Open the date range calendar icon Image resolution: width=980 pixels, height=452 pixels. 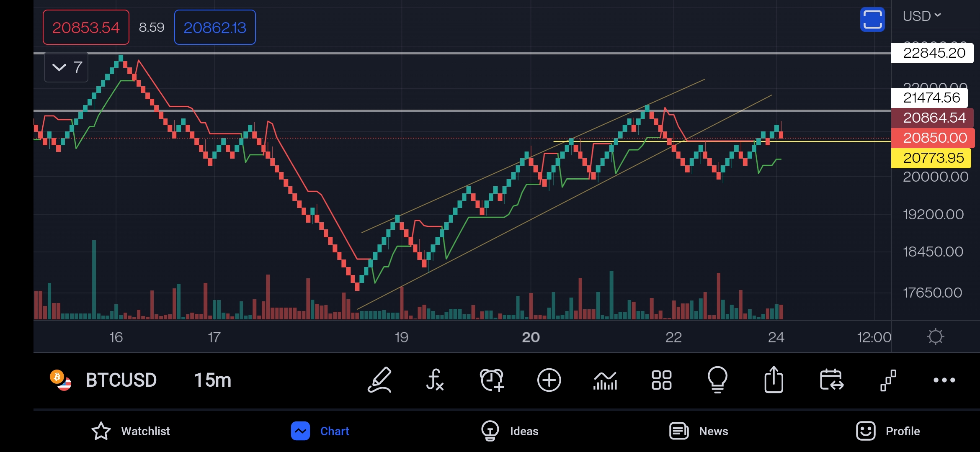pos(831,380)
